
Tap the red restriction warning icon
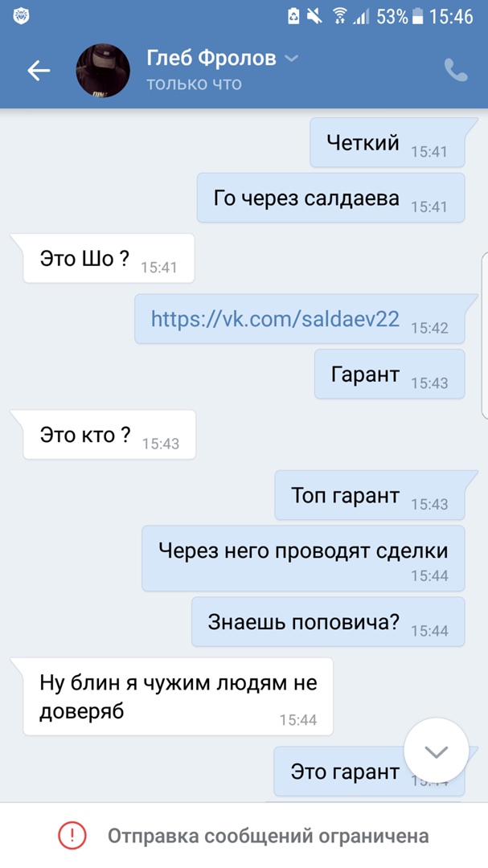coord(72,835)
